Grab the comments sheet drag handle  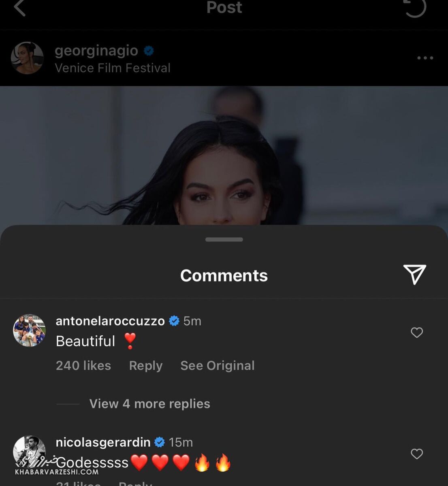(x=224, y=239)
